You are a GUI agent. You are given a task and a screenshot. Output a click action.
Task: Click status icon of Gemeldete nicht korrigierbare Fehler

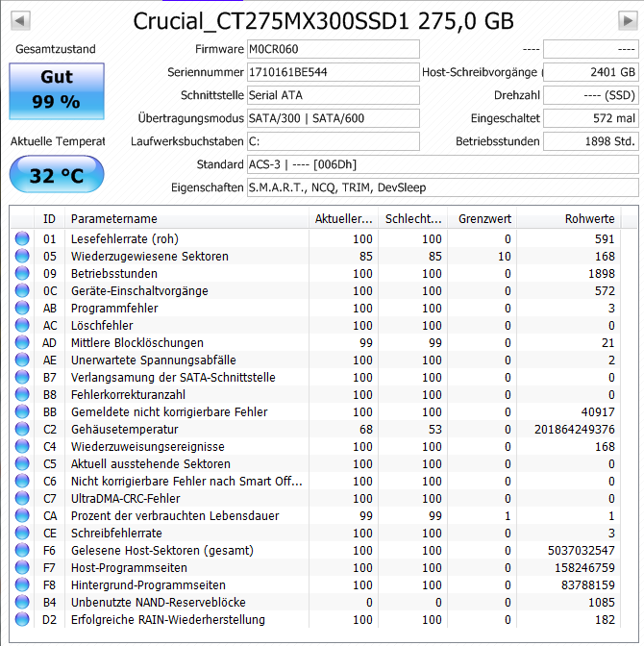tap(22, 411)
